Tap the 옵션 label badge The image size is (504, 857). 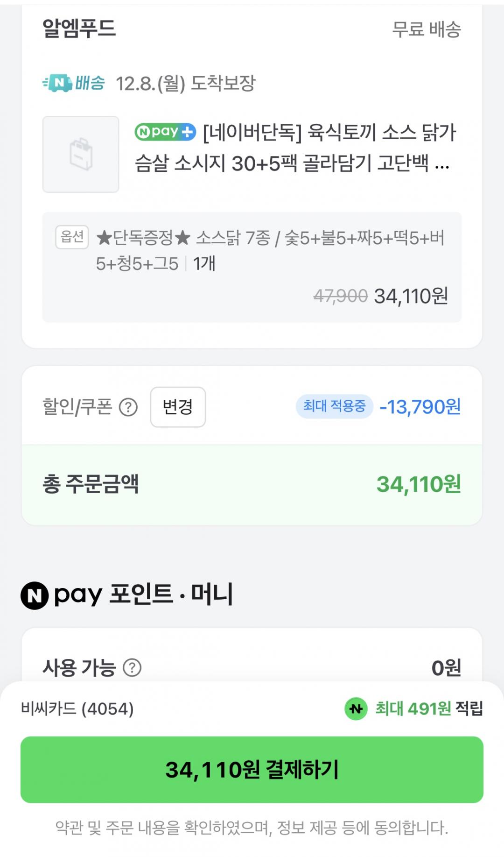pyautogui.click(x=72, y=237)
